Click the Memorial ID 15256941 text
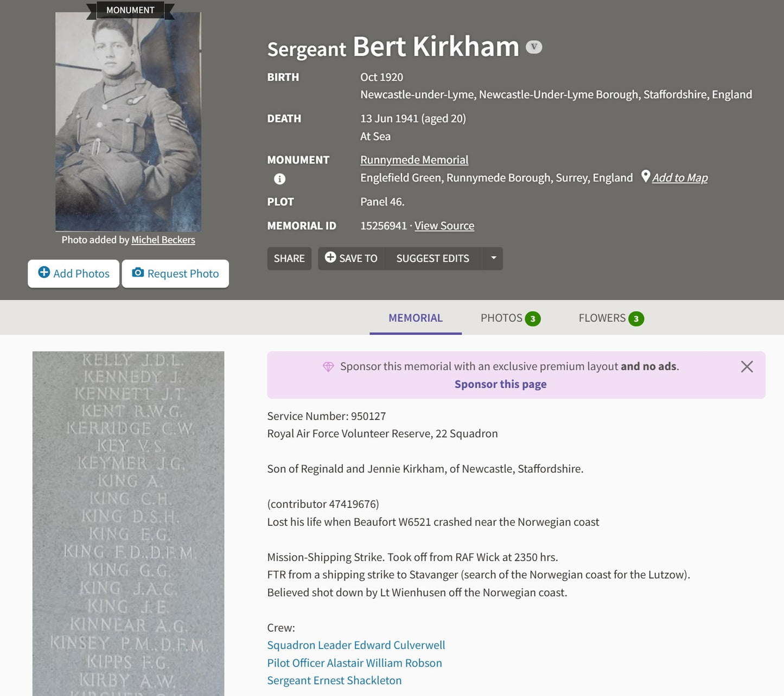The image size is (784, 696). tap(384, 226)
